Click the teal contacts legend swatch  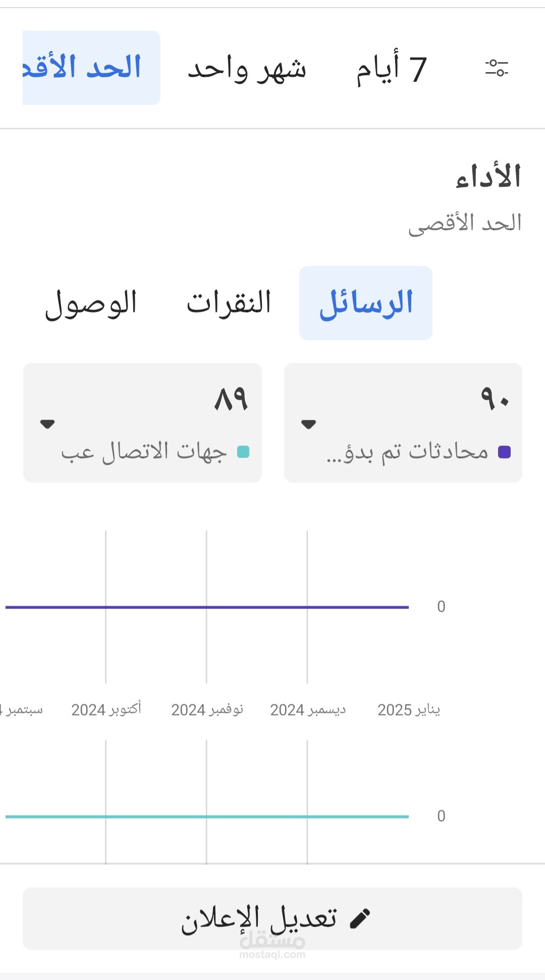point(243,452)
